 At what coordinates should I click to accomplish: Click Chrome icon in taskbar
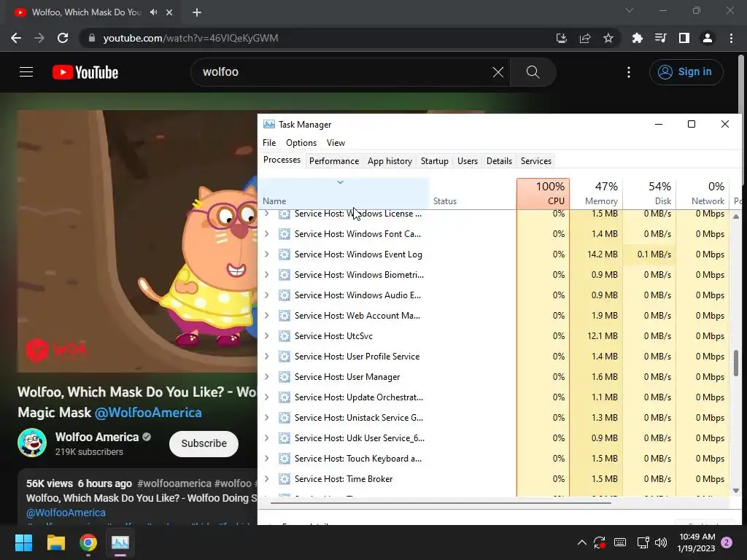point(88,542)
